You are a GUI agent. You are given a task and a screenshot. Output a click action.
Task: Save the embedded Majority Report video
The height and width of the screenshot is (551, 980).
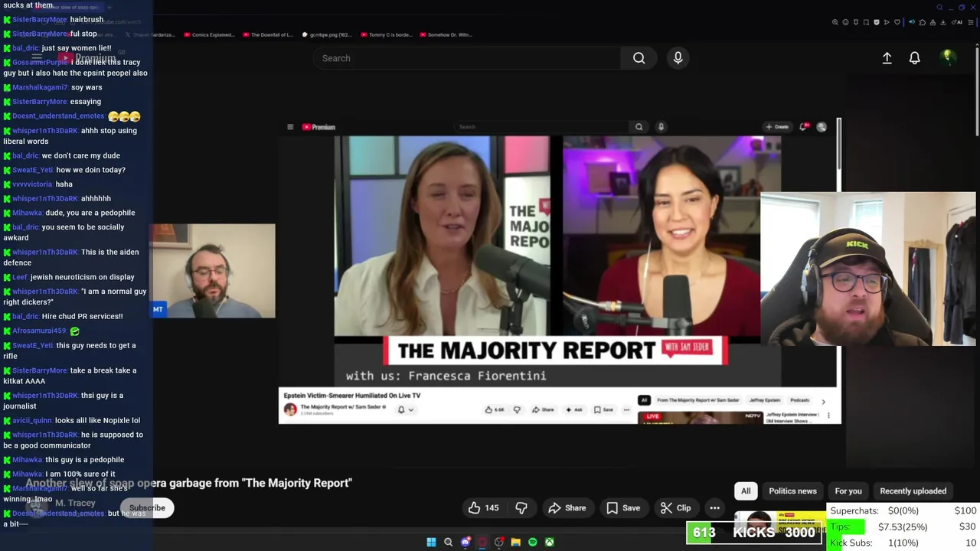point(603,409)
